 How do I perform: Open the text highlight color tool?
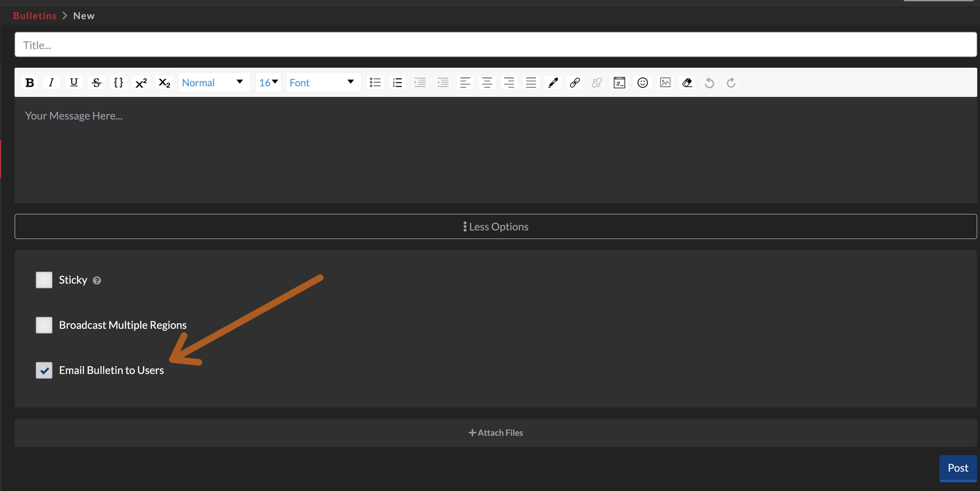pyautogui.click(x=553, y=82)
